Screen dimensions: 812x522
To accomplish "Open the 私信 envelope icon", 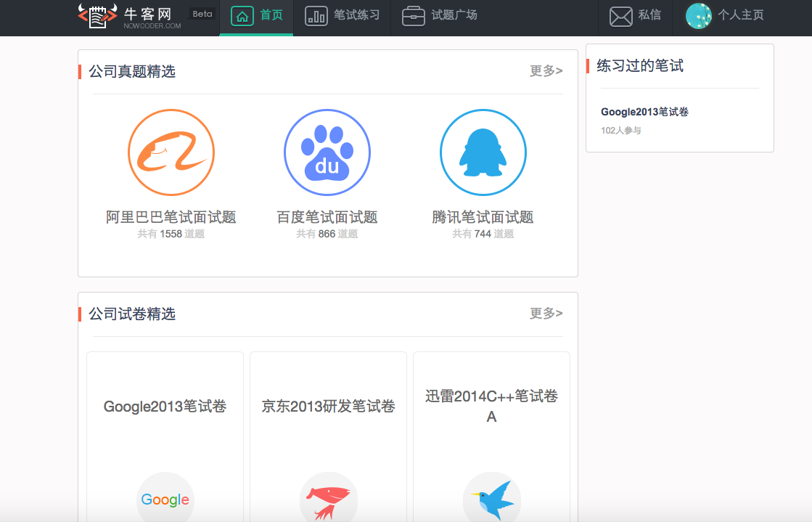I will [621, 16].
